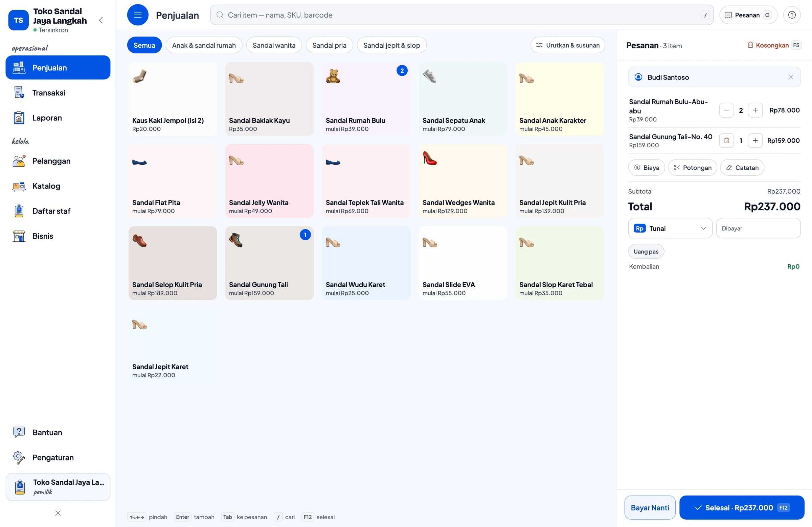Increase Sandal Gunung Tali quantity
Viewport: 812px width, 527px height.
(x=755, y=140)
